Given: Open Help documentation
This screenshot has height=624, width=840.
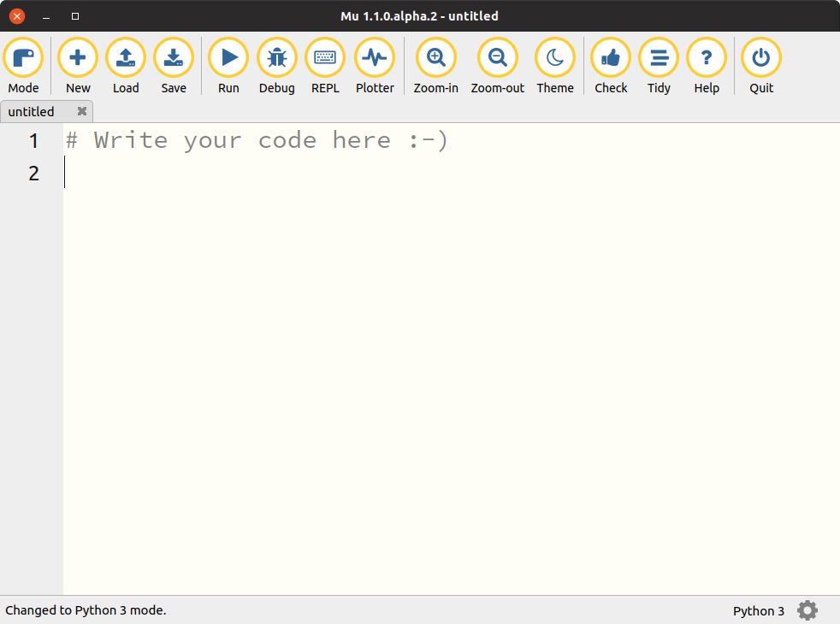Looking at the screenshot, I should (707, 66).
